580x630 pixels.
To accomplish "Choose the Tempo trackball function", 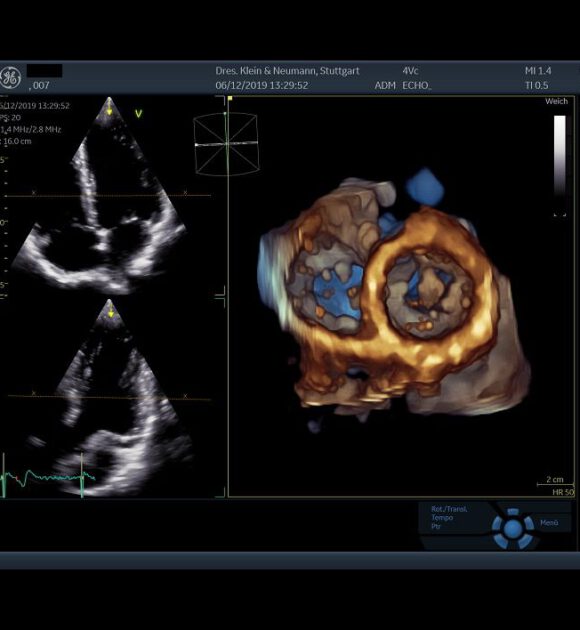I will [x=442, y=518].
